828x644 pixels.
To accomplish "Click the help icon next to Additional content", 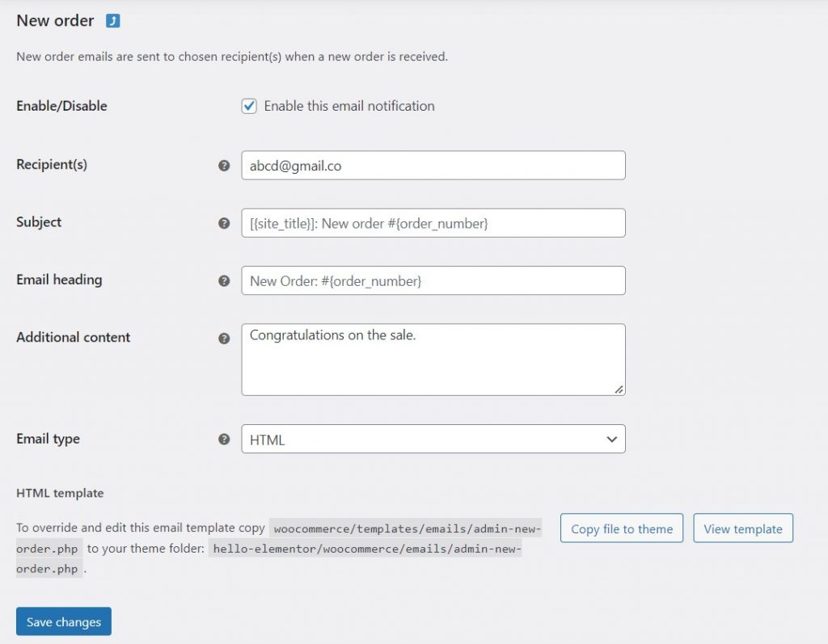I will coord(224,339).
